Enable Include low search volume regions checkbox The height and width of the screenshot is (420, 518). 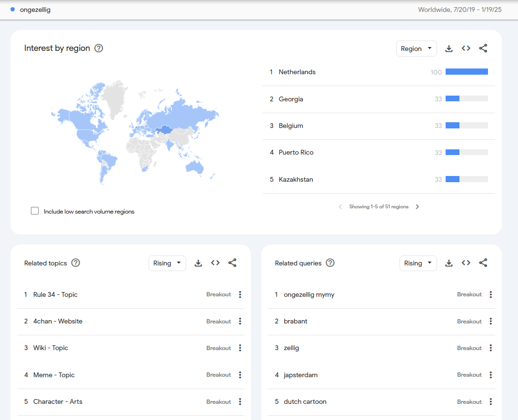click(35, 211)
